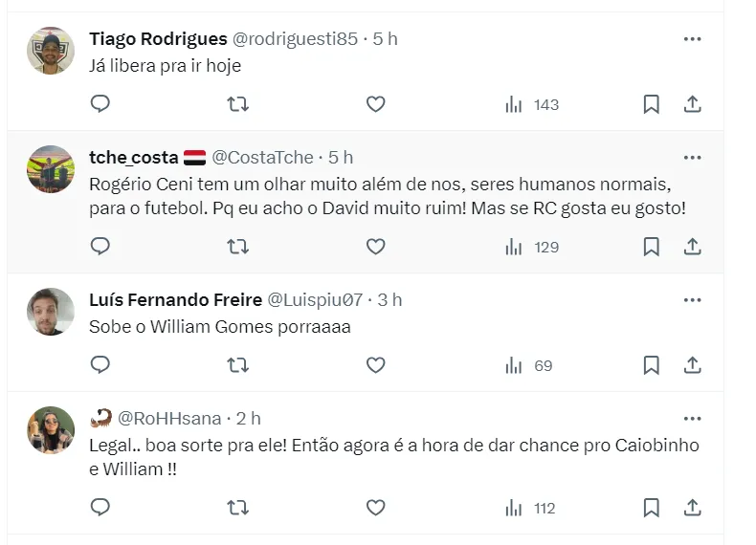Viewport: 756px width, 545px height.
Task: Repost Luís Fernando Freire's tweet
Action: (x=238, y=365)
